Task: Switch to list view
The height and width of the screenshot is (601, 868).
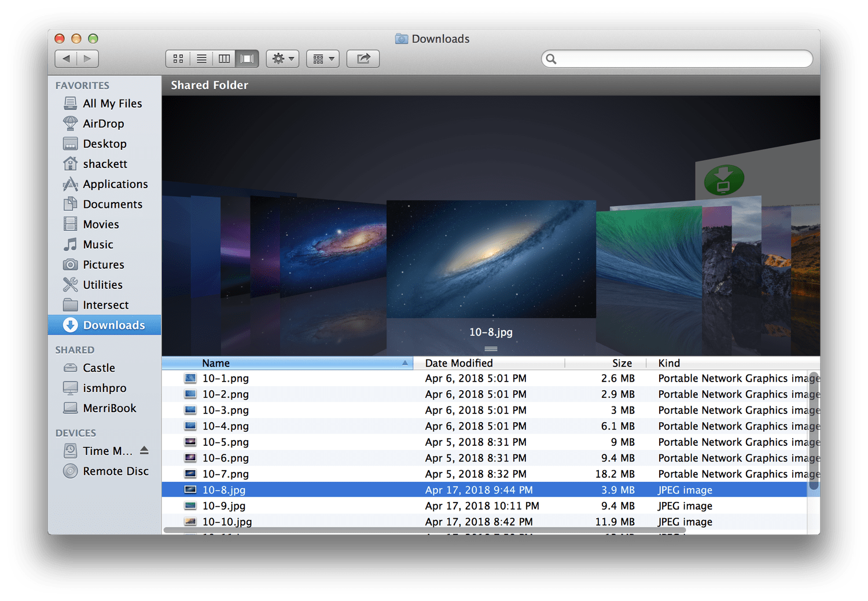Action: click(x=201, y=58)
